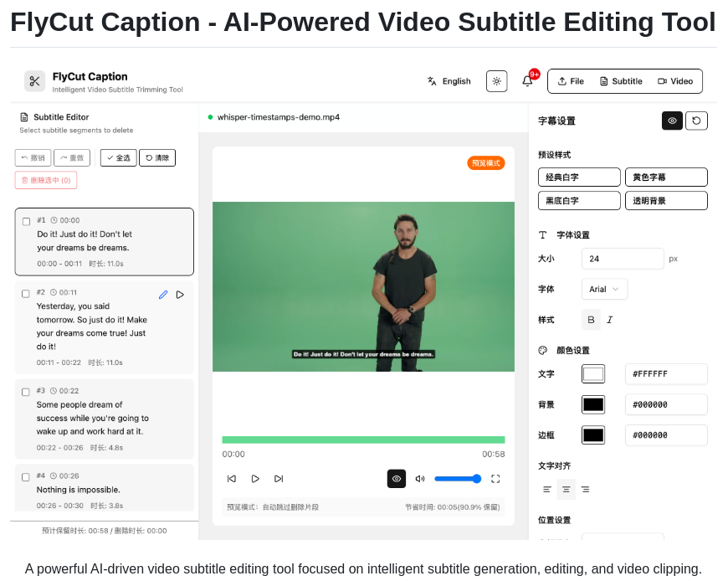
Task: Click the font size input showing 24
Action: (623, 259)
